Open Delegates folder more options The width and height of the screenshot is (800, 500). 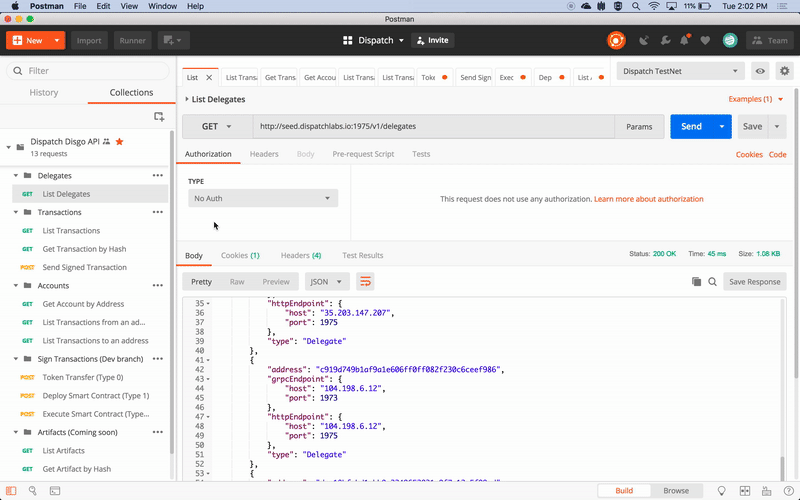(x=158, y=176)
